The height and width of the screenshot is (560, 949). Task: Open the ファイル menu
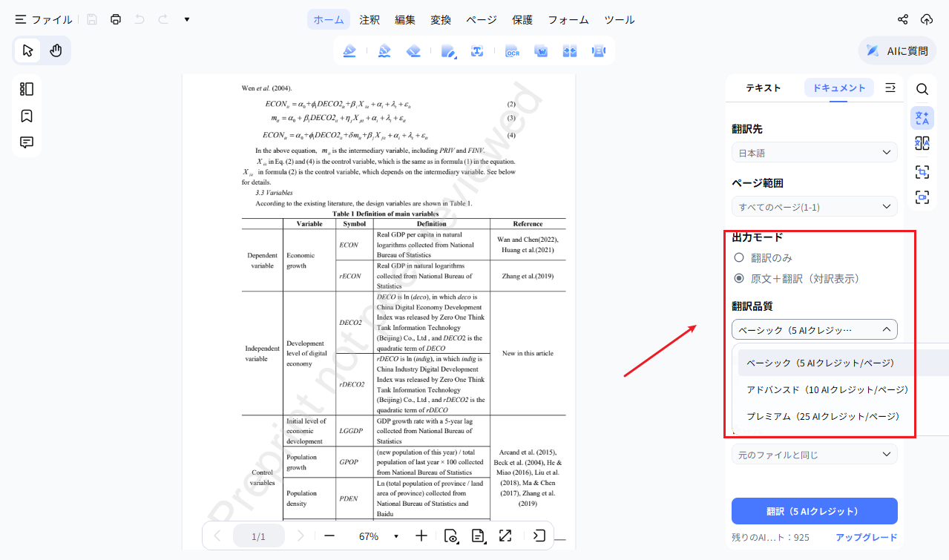click(44, 19)
